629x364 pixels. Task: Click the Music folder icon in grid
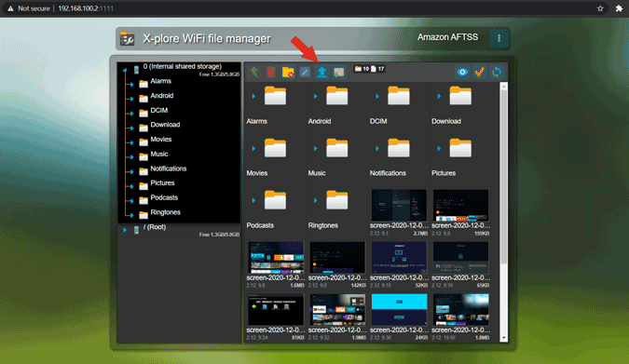(x=337, y=148)
